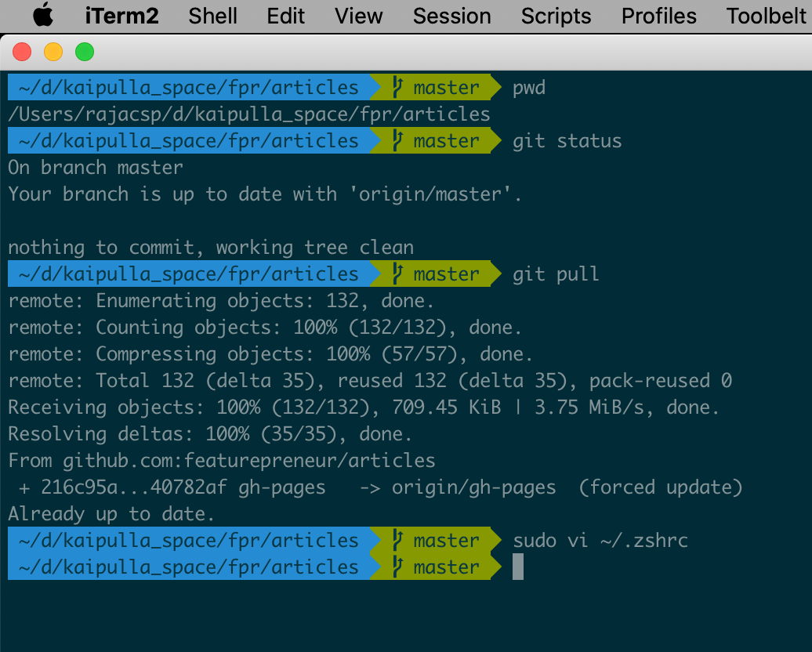Open the Shell menu
This screenshot has width=812, height=652.
(212, 16)
